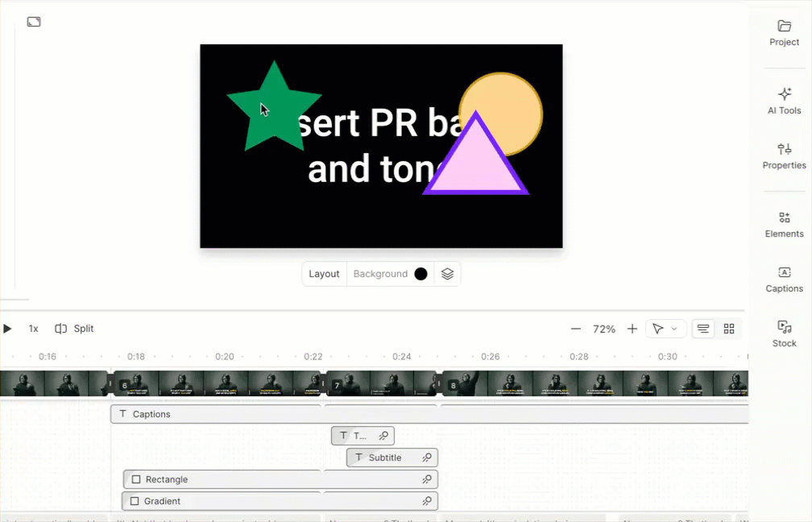Screen dimensions: 812x522
Task: Click the Split button
Action: tap(74, 329)
